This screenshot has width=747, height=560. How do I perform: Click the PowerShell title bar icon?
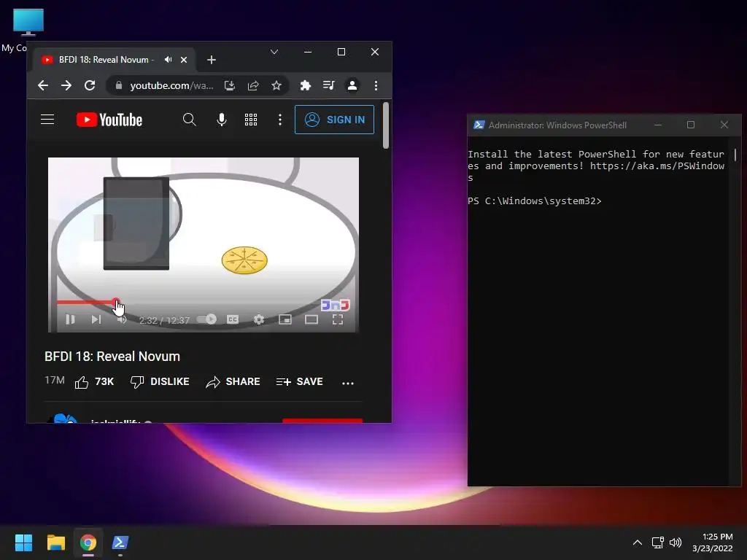[479, 125]
